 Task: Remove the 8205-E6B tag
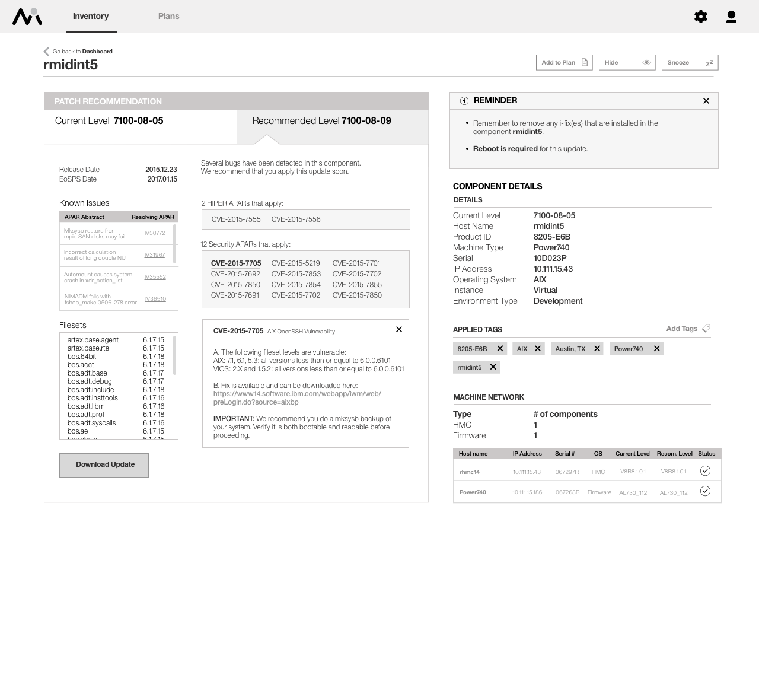pyautogui.click(x=500, y=349)
